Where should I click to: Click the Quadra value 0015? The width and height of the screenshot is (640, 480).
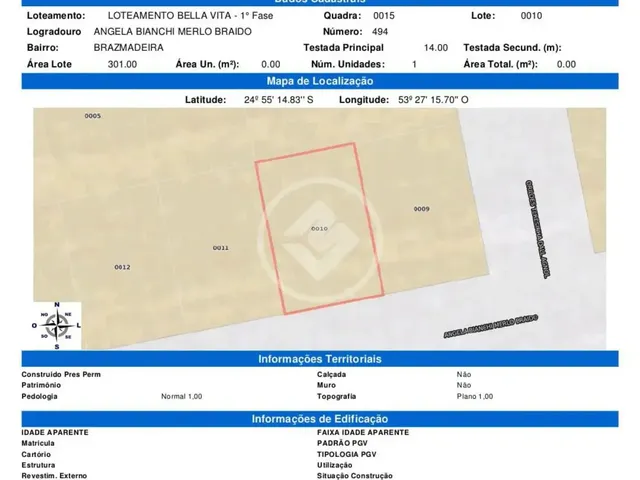[x=384, y=16]
